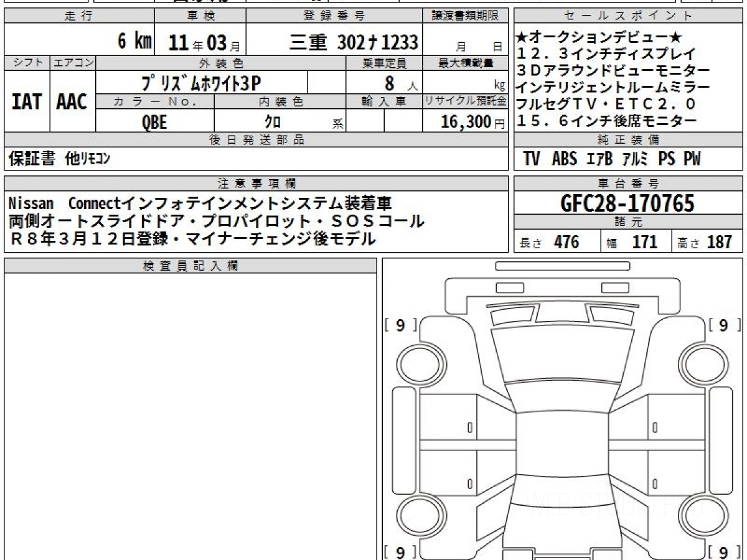Click the カラーNo. header
Screen dimensions: 747x560
[155, 101]
